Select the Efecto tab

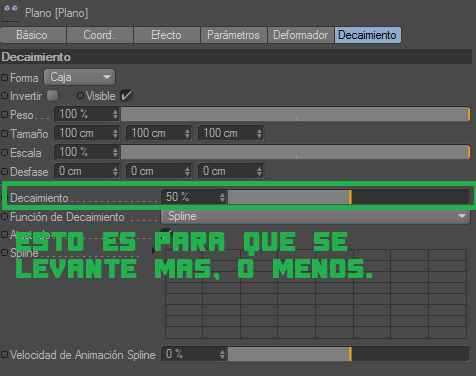167,35
